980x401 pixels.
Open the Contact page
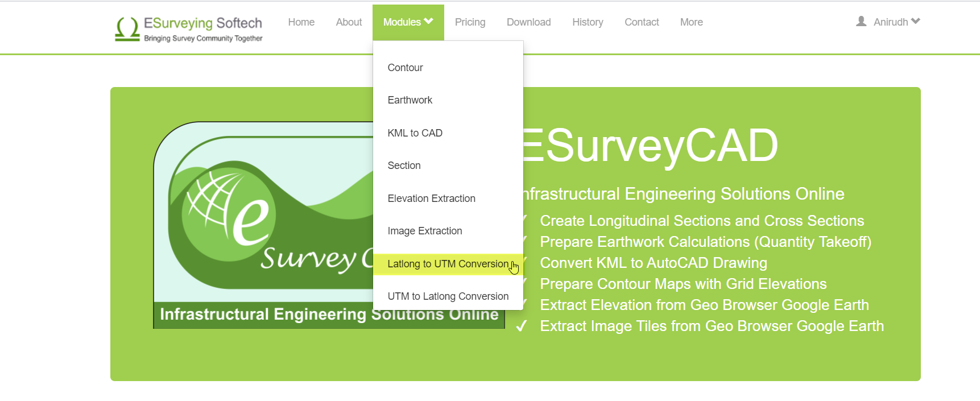pyautogui.click(x=642, y=22)
